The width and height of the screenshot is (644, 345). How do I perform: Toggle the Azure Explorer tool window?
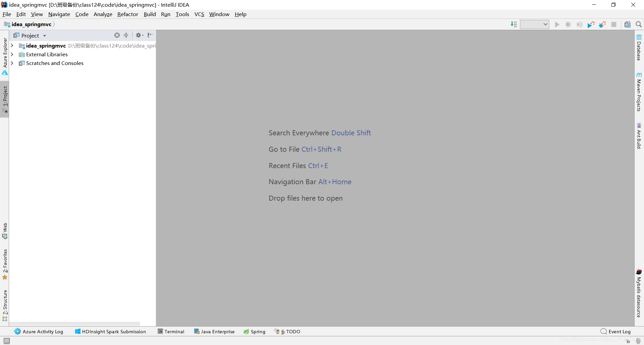(x=5, y=56)
